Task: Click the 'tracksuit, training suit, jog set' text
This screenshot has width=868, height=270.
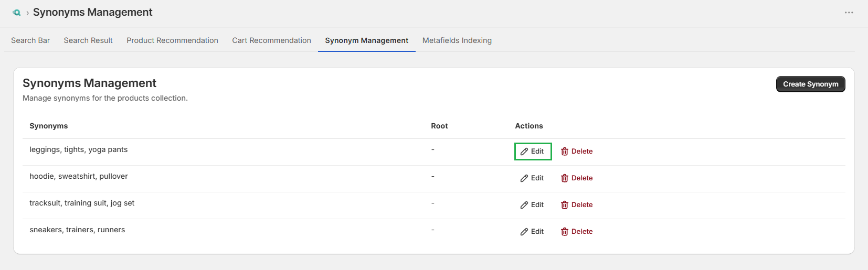Action: [82, 203]
